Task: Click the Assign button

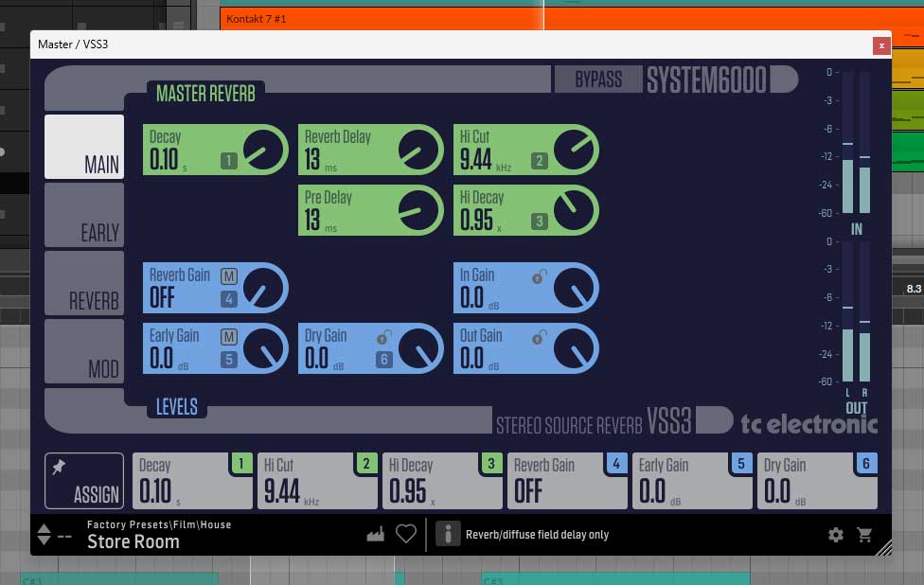Action: click(84, 481)
